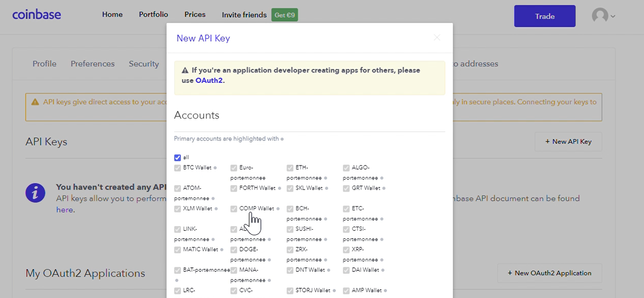Toggle the FORTH Wallet checkbox
This screenshot has width=644, height=298.
point(234,188)
